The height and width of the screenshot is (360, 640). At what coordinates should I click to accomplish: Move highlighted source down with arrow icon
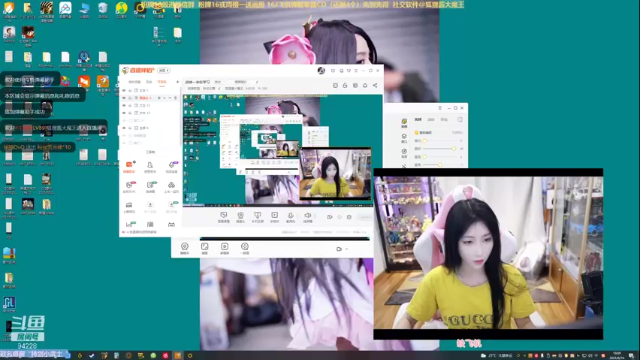click(x=170, y=98)
